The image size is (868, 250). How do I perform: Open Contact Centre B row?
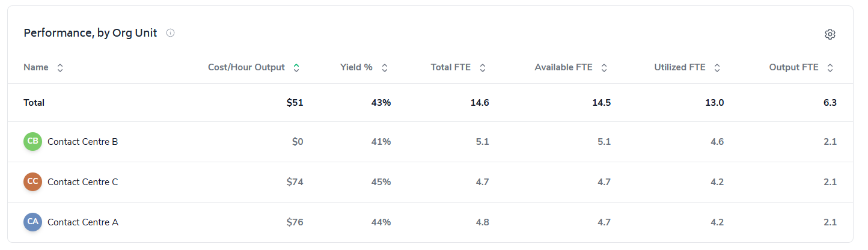click(x=82, y=142)
